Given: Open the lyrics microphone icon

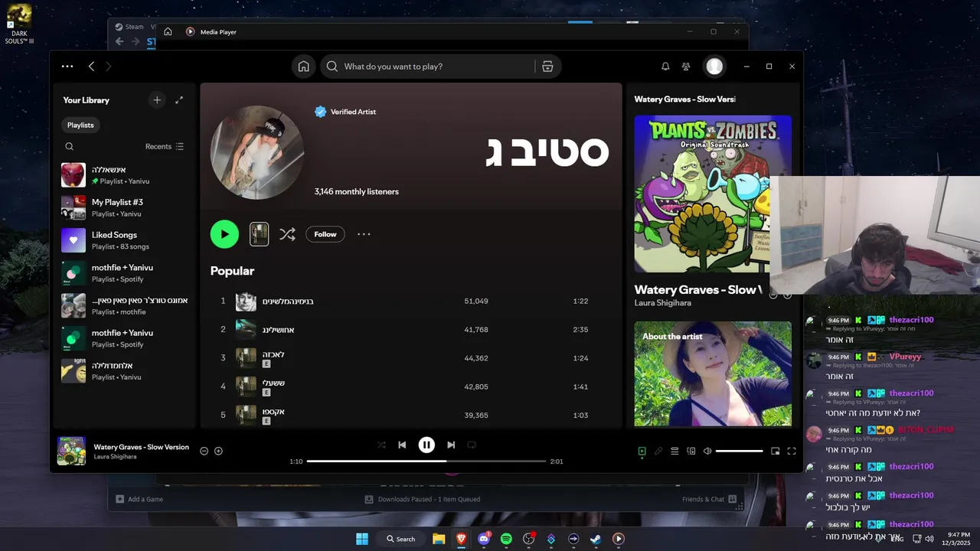Looking at the screenshot, I should 658,451.
